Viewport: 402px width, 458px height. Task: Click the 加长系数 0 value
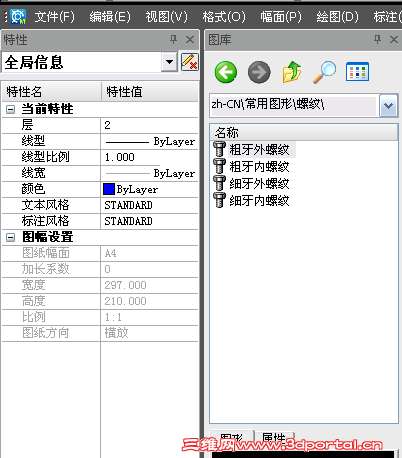click(149, 269)
